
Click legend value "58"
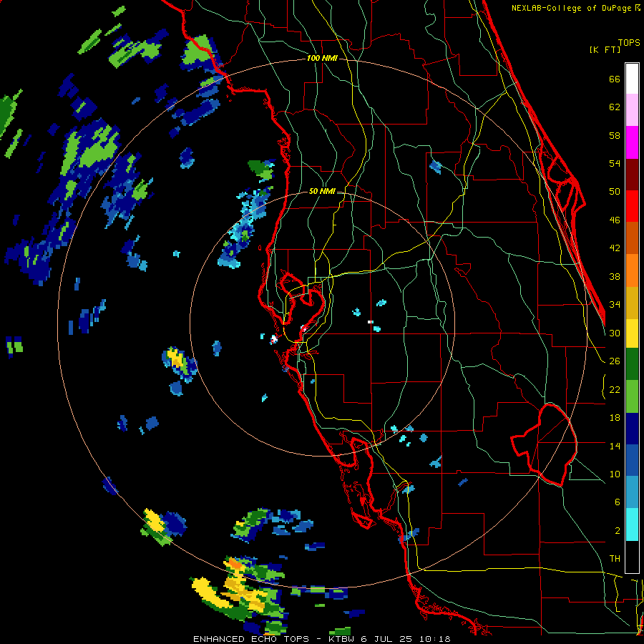615,135
